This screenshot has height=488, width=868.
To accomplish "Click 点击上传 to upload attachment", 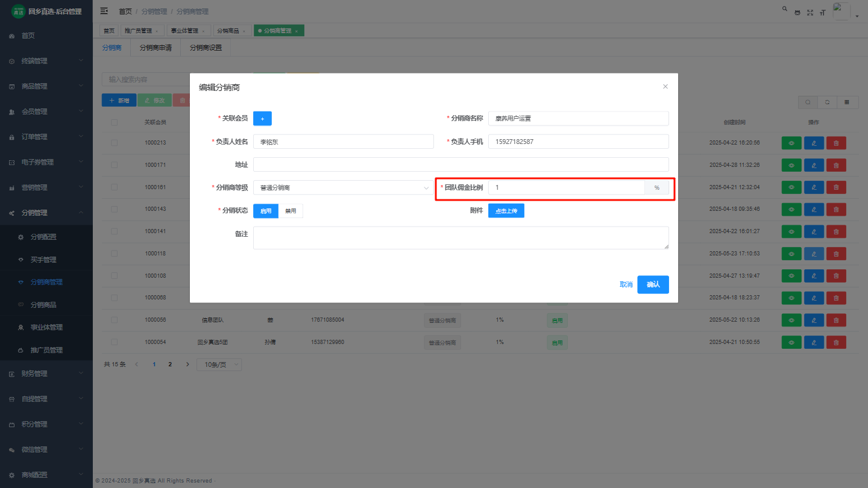I will [506, 211].
